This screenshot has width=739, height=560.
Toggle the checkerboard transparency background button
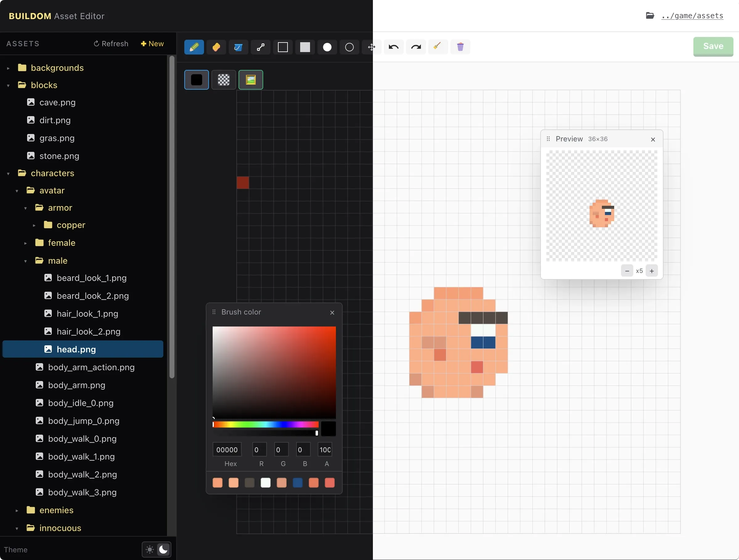pyautogui.click(x=224, y=80)
